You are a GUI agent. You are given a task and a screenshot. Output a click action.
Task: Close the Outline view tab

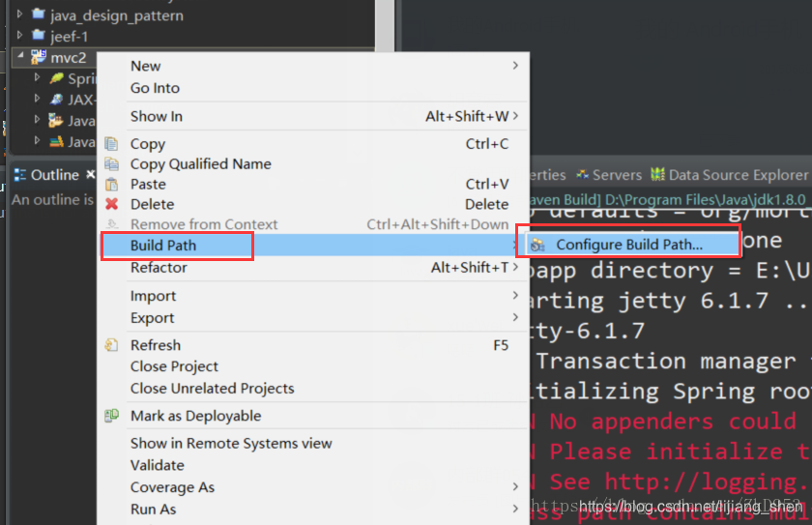(90, 174)
